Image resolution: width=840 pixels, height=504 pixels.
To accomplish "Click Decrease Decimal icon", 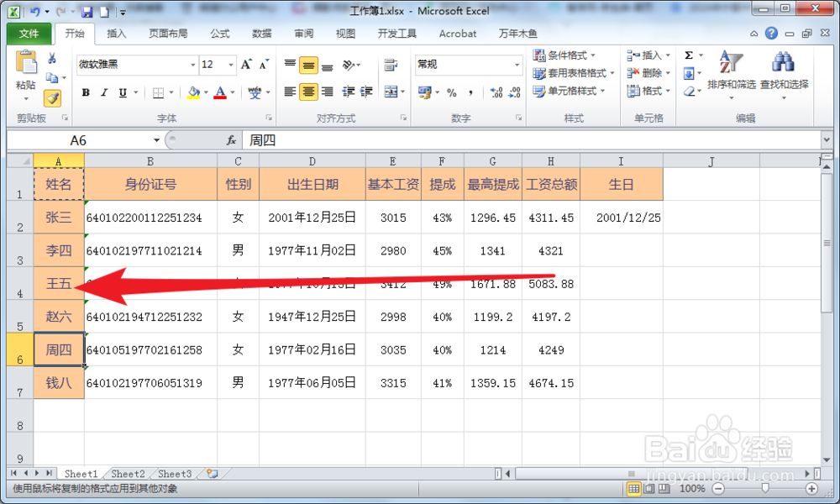I will pyautogui.click(x=514, y=92).
